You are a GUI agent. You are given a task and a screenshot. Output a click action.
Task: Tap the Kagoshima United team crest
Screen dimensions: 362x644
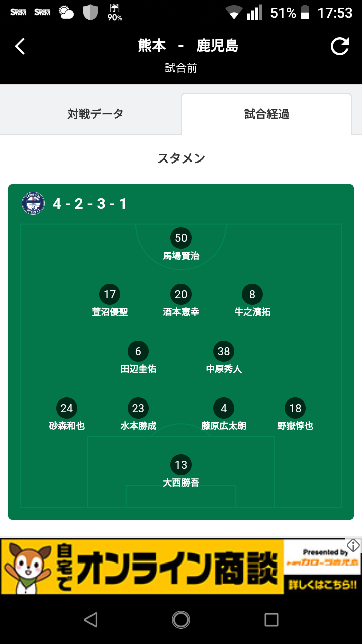pos(33,204)
